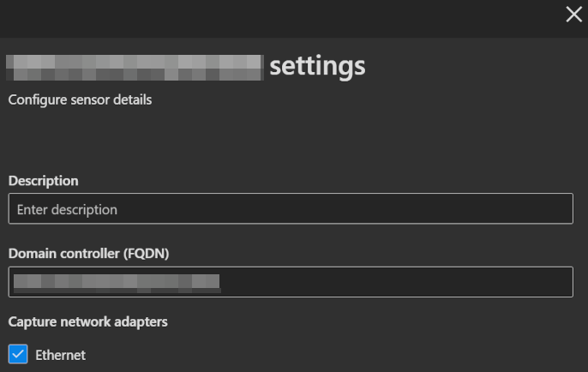Click the Domain controller FQDN input box

290,282
